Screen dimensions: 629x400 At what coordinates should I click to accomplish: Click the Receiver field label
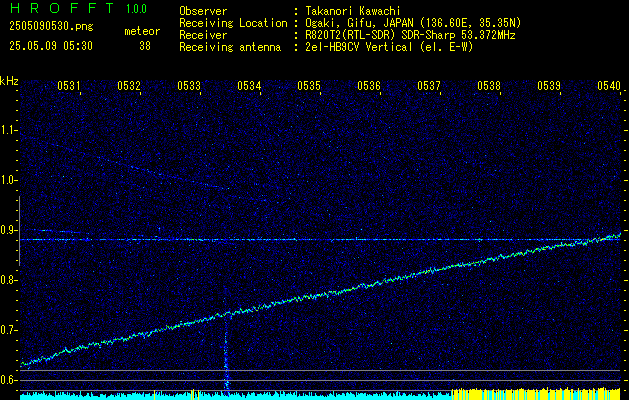point(203,35)
